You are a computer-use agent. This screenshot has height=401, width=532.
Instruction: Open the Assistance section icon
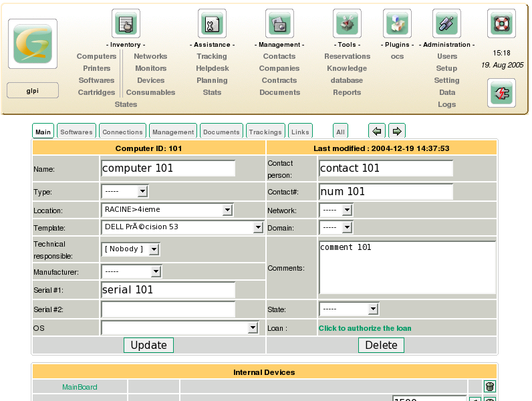pyautogui.click(x=212, y=23)
